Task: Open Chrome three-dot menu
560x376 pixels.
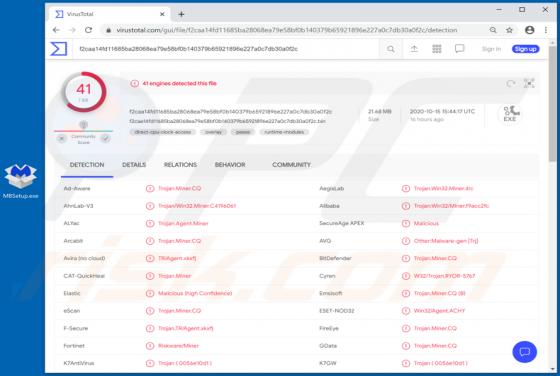Action: pos(546,30)
